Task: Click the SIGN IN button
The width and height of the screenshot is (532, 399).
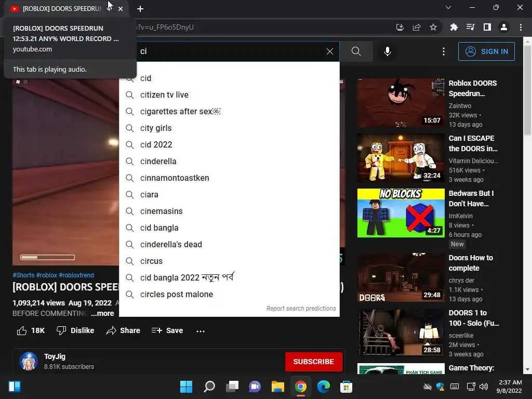Action: coord(486,51)
